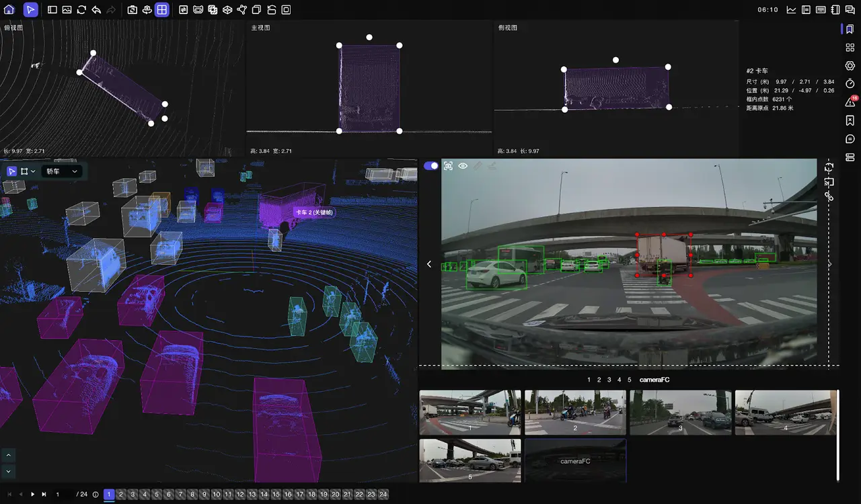Click the copy duplicate icon in toolbar
This screenshot has height=504, width=861.
[256, 10]
